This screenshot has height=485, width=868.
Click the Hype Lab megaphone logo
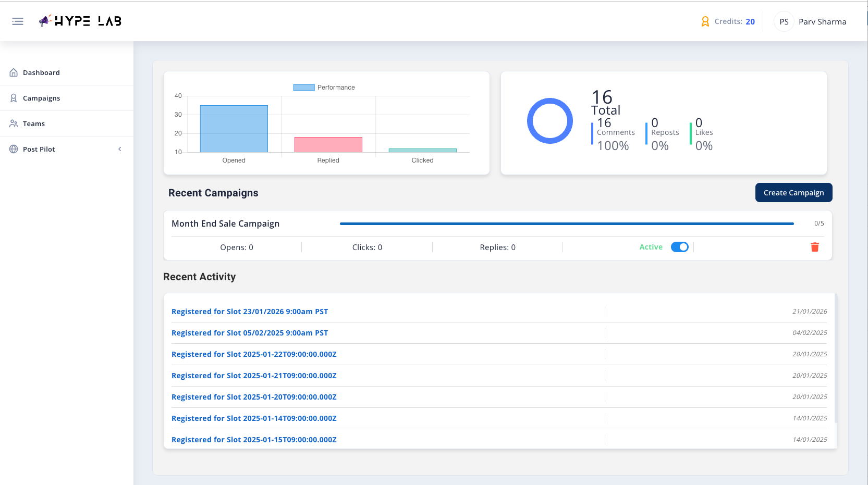click(46, 20)
